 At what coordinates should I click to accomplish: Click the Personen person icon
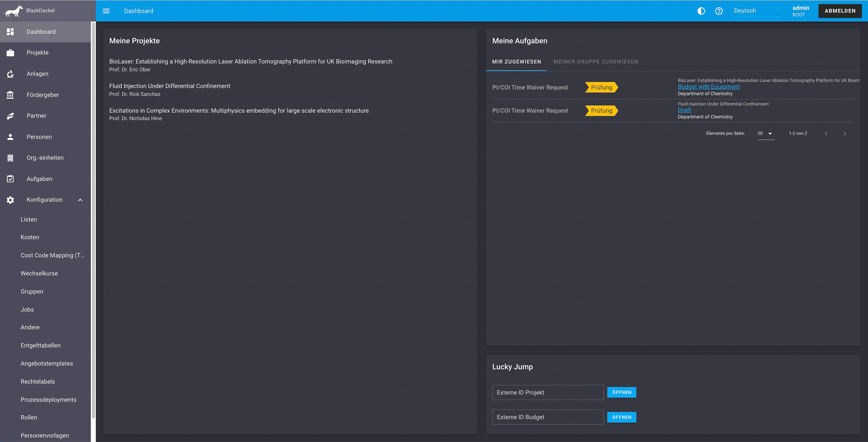click(10, 137)
